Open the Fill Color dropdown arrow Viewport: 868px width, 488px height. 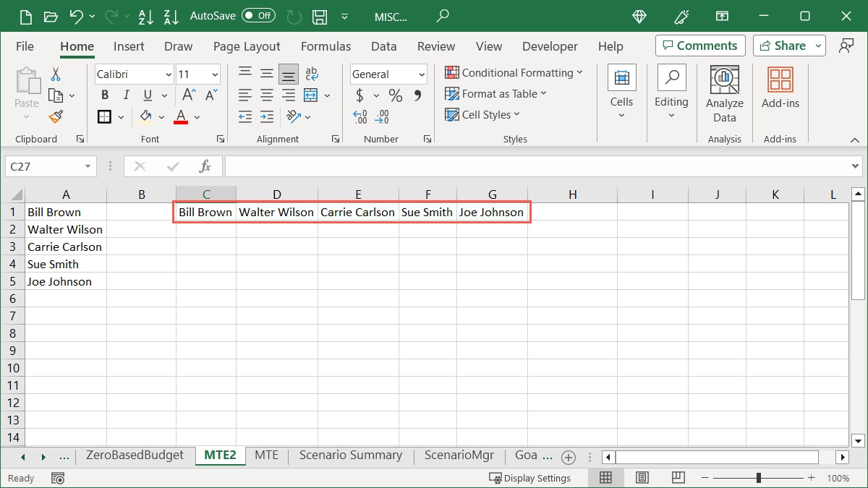tap(162, 116)
